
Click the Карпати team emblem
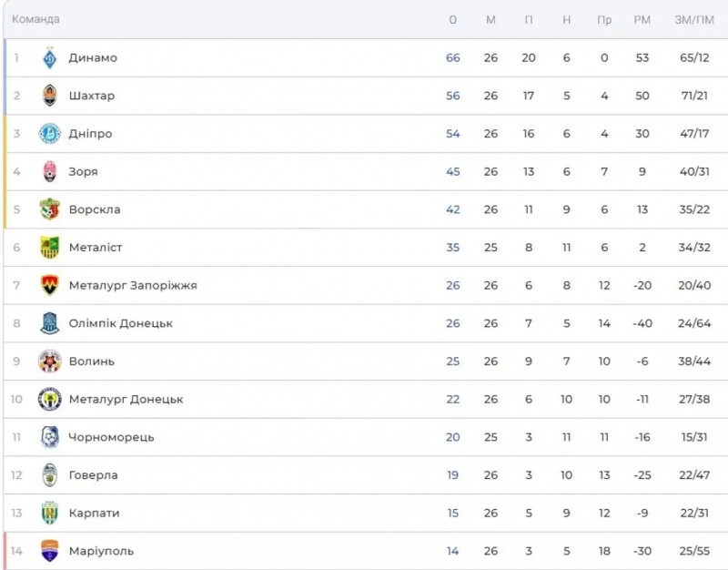[50, 514]
